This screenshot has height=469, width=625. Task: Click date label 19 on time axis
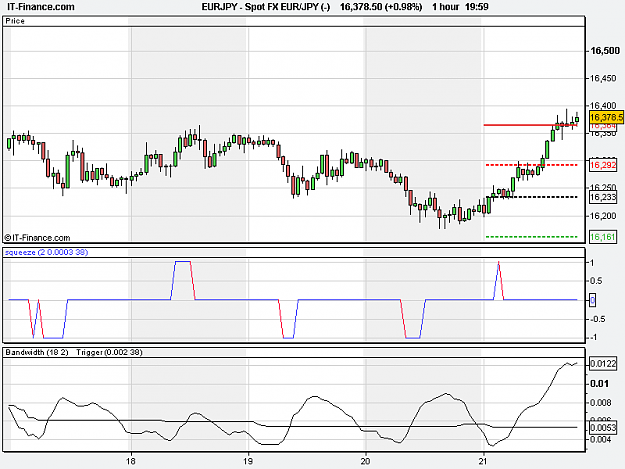click(248, 461)
